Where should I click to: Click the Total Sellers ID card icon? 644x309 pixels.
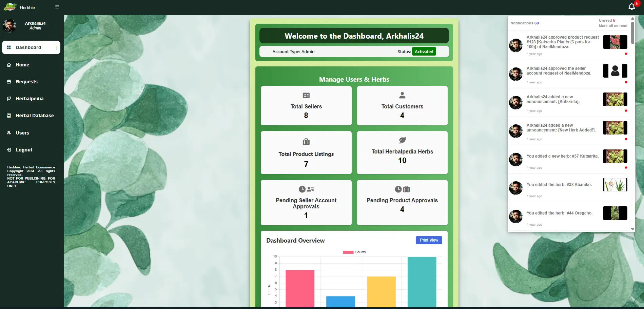[306, 96]
